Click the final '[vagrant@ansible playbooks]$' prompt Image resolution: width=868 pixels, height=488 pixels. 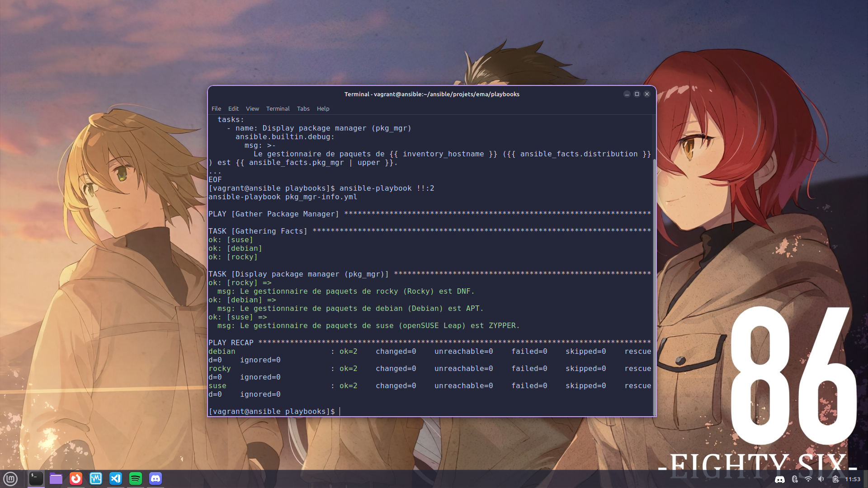(x=271, y=412)
